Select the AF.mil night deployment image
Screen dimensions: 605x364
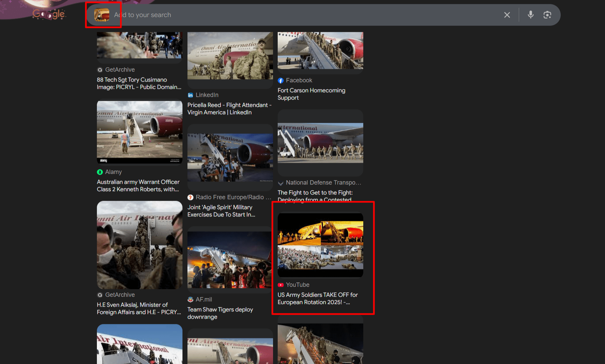[x=230, y=260]
